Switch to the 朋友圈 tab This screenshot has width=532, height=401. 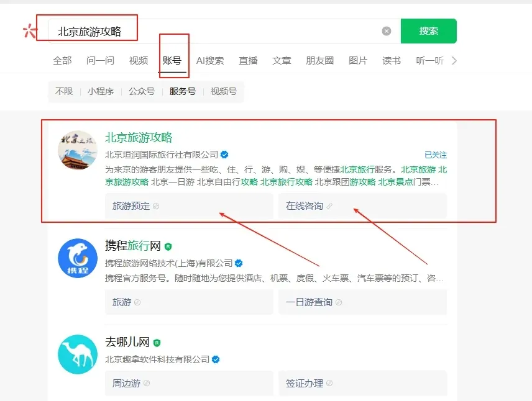[x=319, y=61]
